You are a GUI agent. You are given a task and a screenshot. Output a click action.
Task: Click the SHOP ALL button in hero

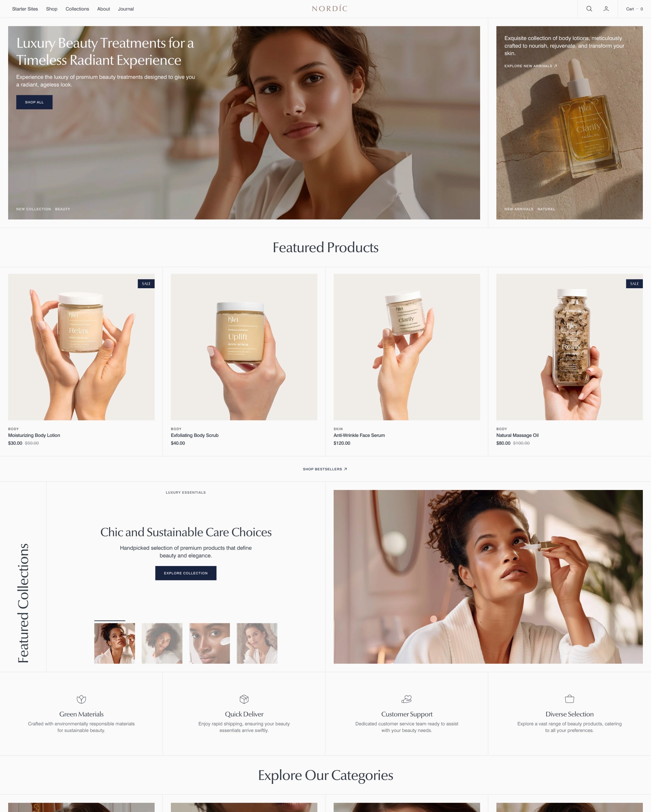[35, 101]
